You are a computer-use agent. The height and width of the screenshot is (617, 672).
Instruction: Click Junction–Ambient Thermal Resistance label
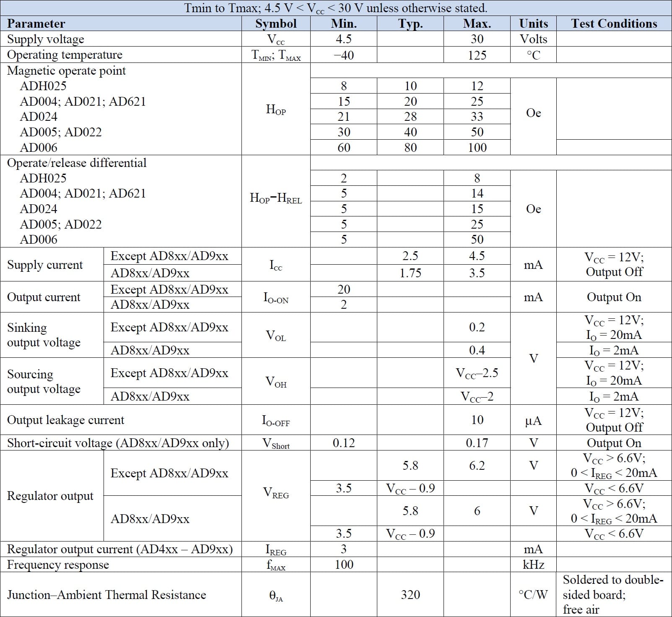click(106, 595)
